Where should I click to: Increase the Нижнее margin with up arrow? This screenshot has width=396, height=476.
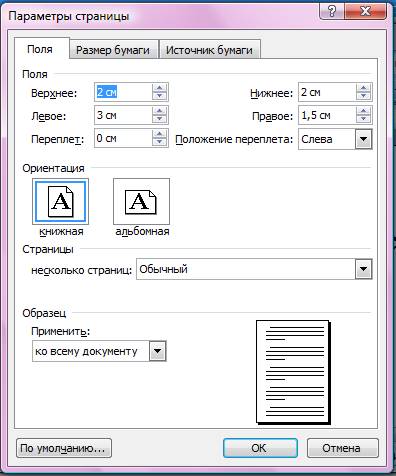363,88
